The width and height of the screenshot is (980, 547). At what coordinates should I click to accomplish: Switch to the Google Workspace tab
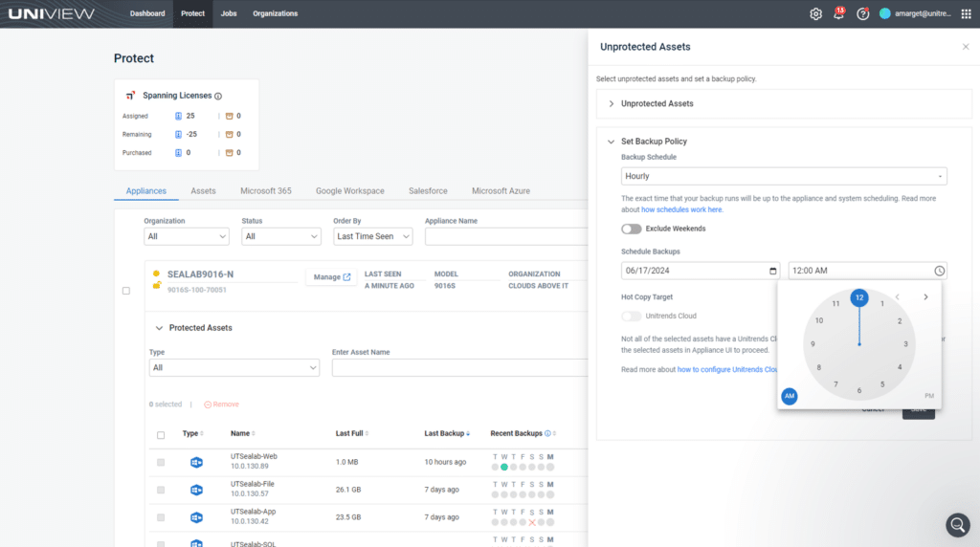350,191
